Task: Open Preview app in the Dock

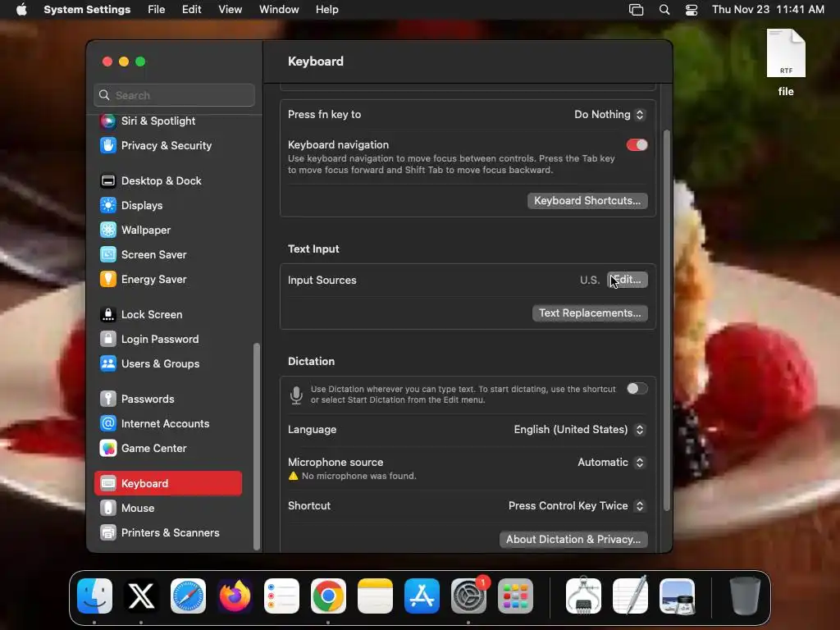Action: tap(677, 596)
